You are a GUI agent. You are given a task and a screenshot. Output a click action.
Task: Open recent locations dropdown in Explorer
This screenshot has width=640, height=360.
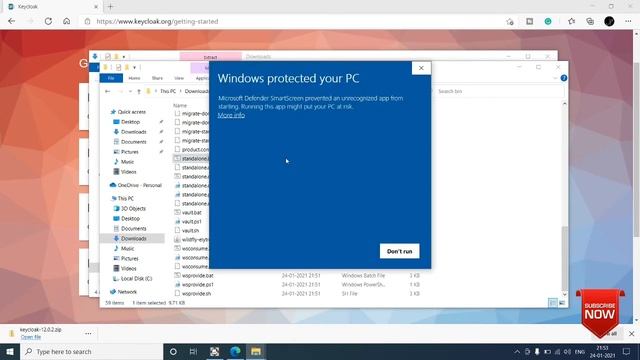pyautogui.click(x=130, y=91)
